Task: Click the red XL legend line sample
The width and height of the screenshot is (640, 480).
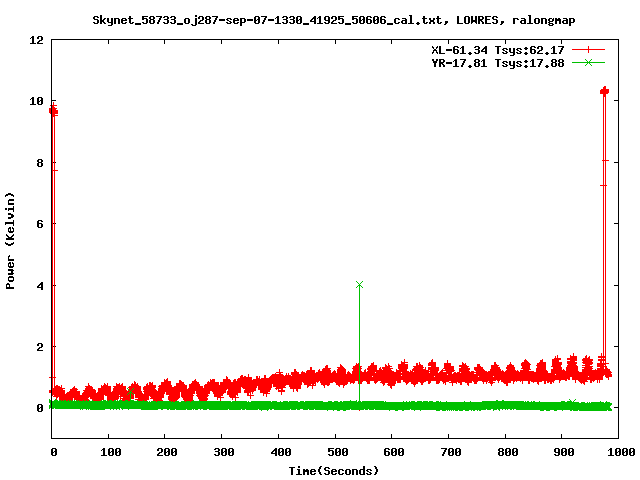Action: click(x=588, y=50)
